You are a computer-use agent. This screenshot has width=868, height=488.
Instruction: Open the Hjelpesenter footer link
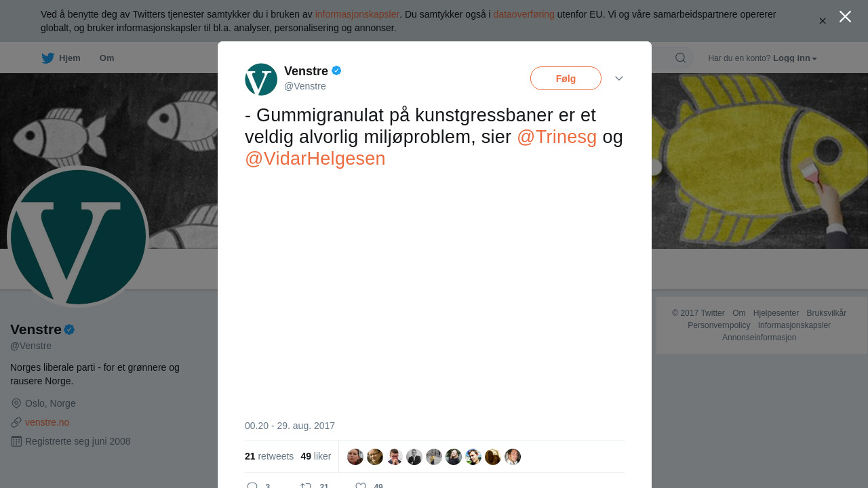[x=776, y=313]
